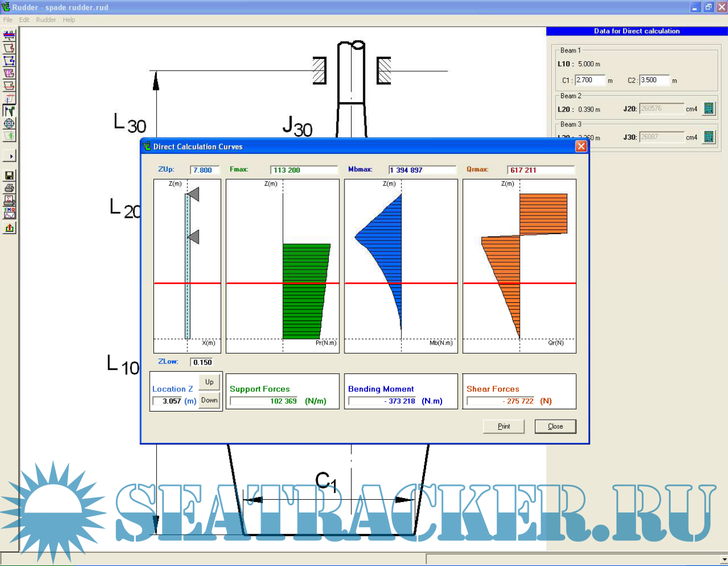Expand the small right arrow toolbar button
This screenshot has width=728, height=566.
(9, 156)
